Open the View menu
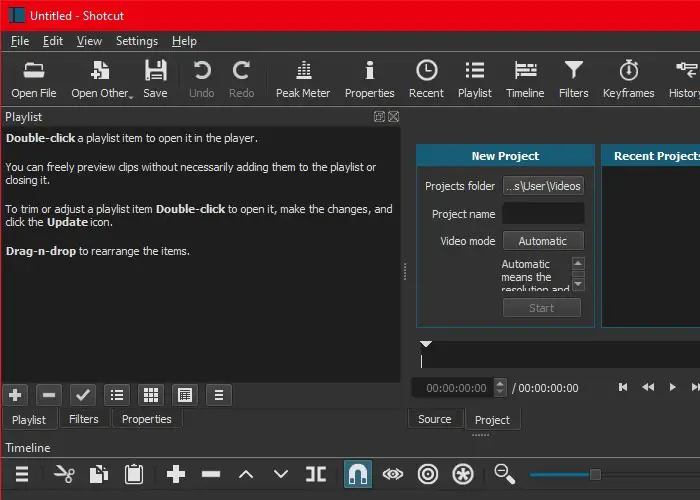This screenshot has height=500, width=700. (89, 41)
